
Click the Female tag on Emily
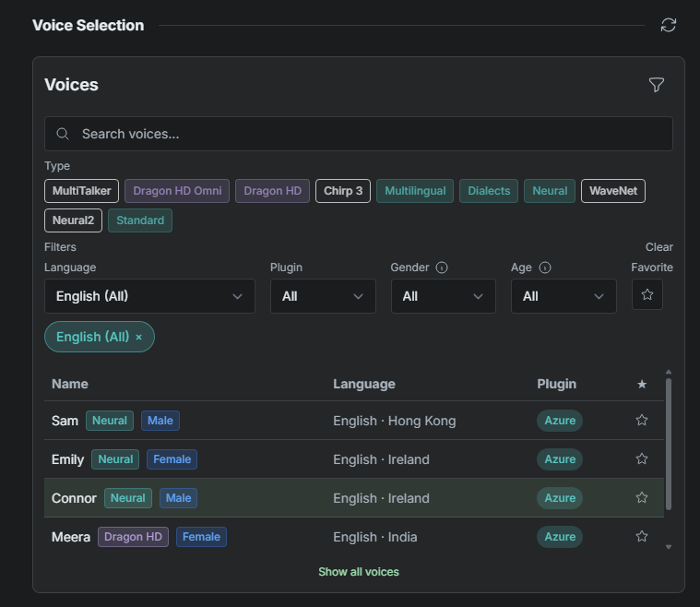(x=172, y=459)
